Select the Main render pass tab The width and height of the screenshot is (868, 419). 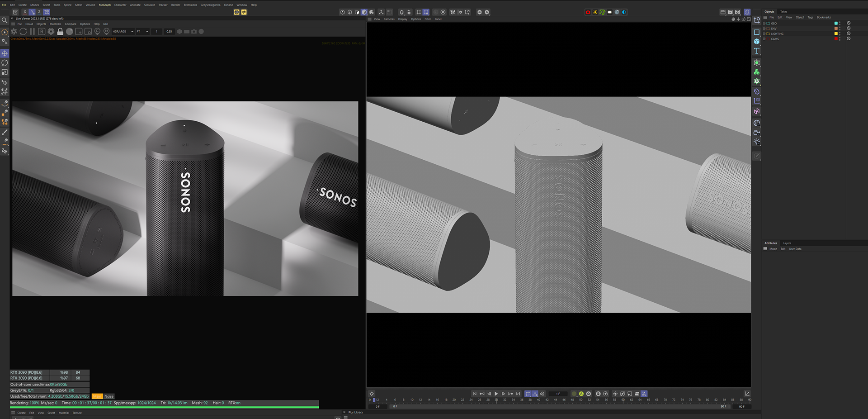point(97,396)
